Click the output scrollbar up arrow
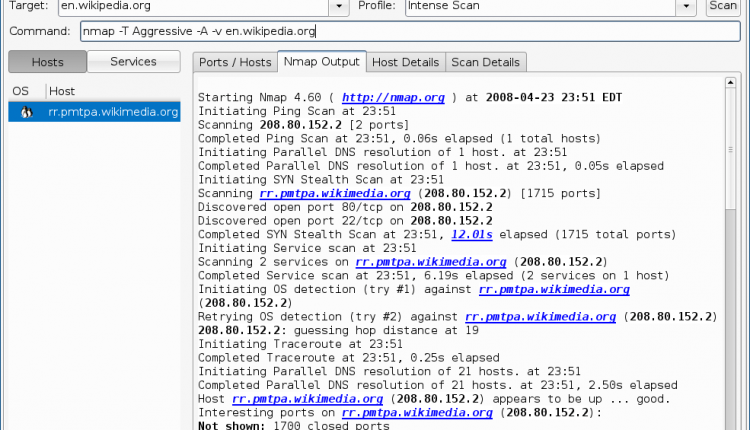The width and height of the screenshot is (750, 430). [730, 83]
